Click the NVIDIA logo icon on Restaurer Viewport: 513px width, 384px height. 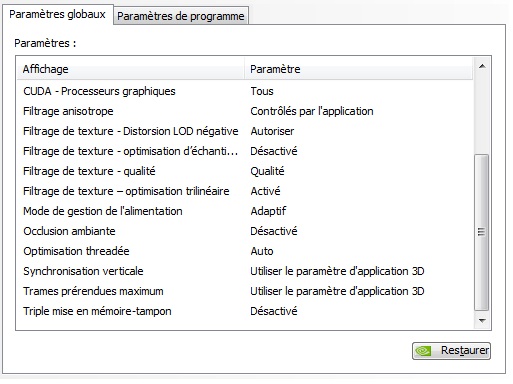424,351
